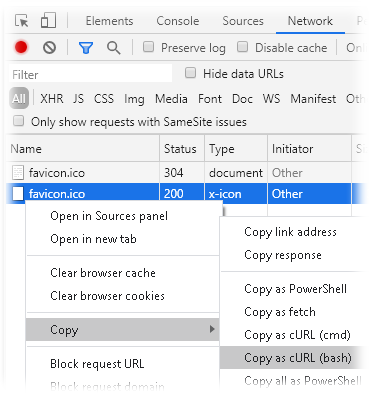This screenshot has height=393, width=369.
Task: Sort by the Name column header
Action: (x=83, y=149)
